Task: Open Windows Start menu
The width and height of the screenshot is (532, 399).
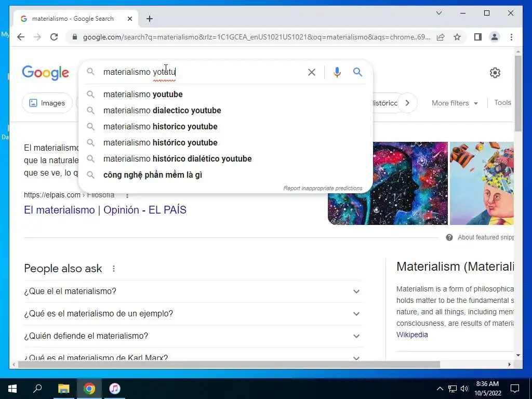Action: [x=12, y=389]
